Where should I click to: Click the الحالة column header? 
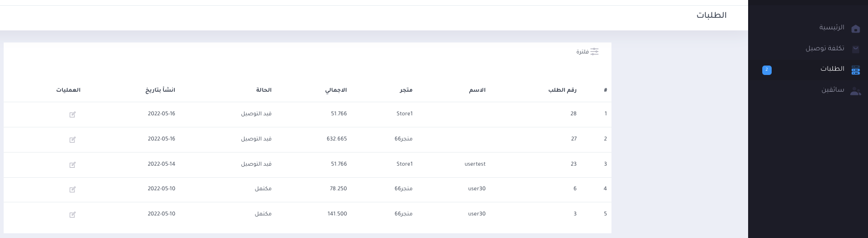coord(264,90)
